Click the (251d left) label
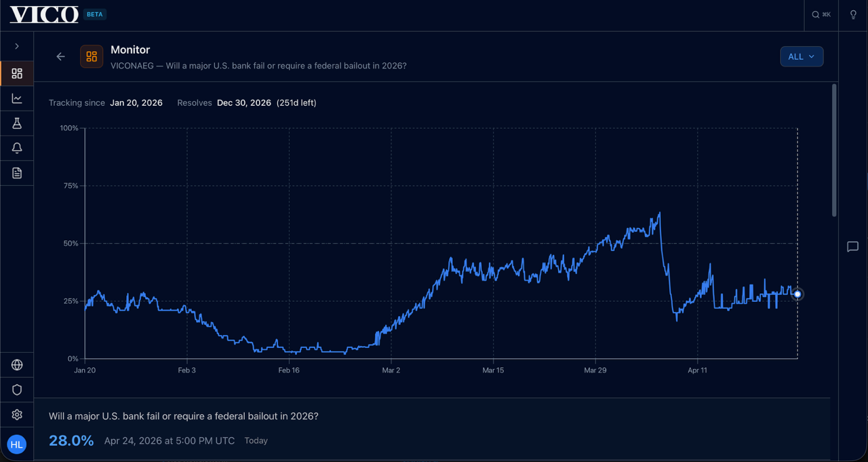 tap(296, 103)
